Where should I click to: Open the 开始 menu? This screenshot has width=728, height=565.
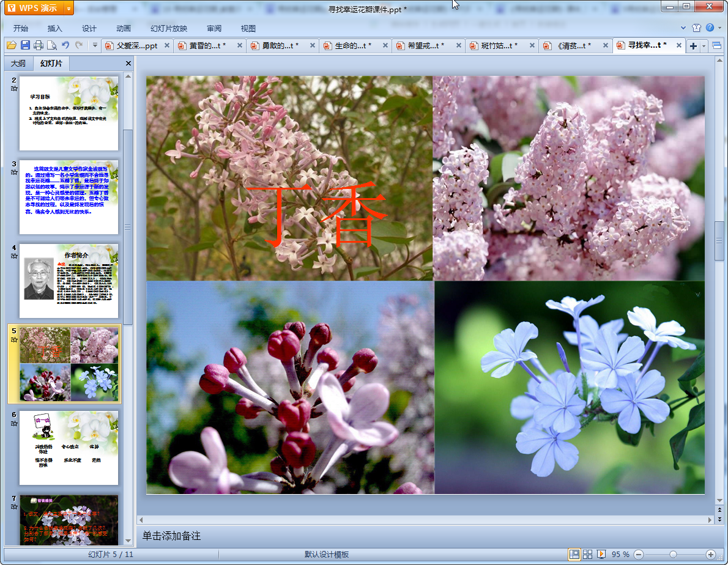[x=20, y=28]
